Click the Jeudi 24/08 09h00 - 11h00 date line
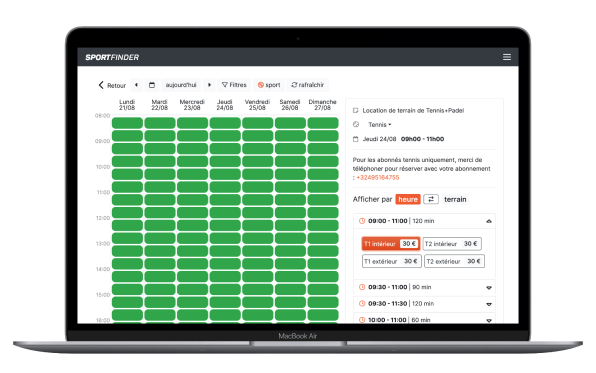Image resolution: width=596 pixels, height=373 pixels. click(x=403, y=139)
